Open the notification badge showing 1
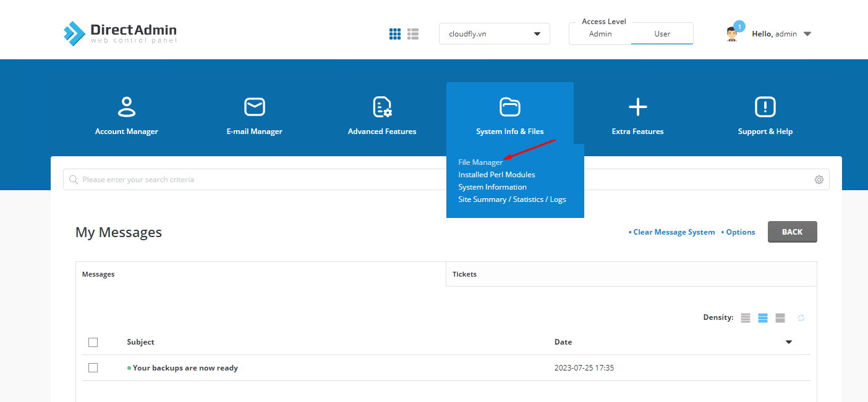Image resolution: width=868 pixels, height=402 pixels. click(x=739, y=27)
